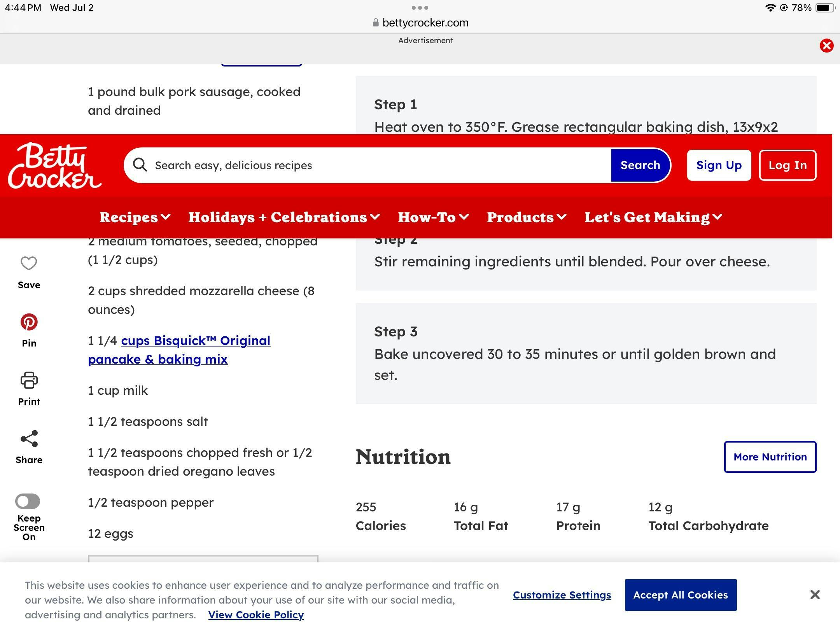
Task: Click the magnifying glass search icon
Action: click(x=140, y=165)
